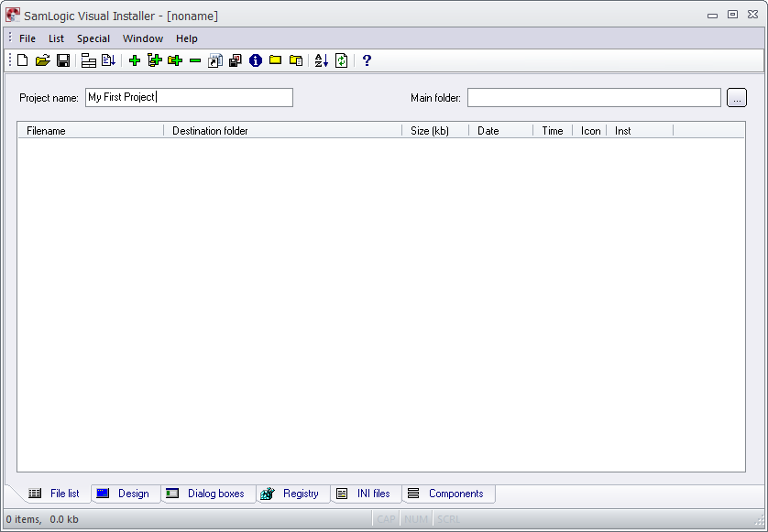The image size is (768, 532).
Task: Open the Special menu
Action: pos(93,38)
